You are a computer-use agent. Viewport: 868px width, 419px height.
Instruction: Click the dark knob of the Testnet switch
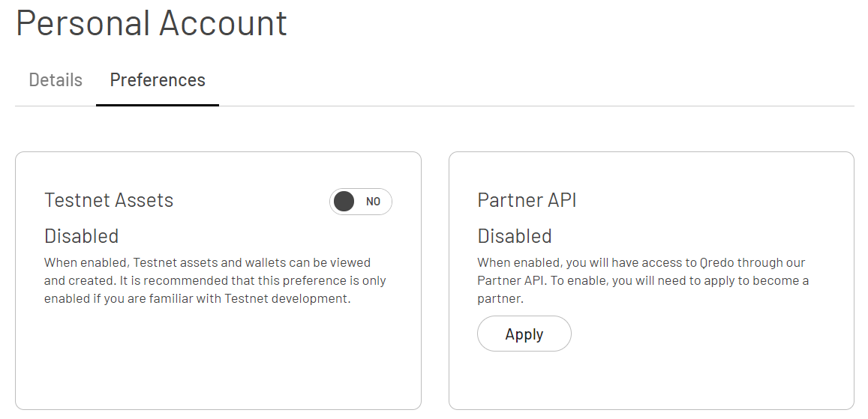[344, 202]
